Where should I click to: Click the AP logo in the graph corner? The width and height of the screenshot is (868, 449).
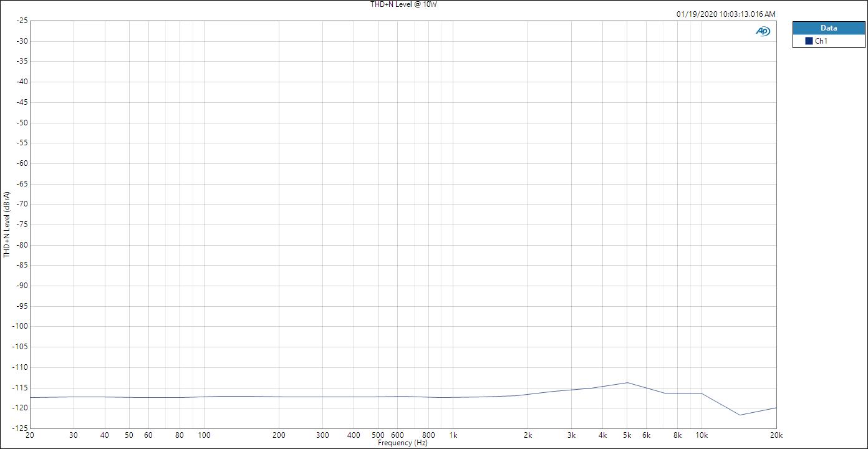(x=763, y=31)
